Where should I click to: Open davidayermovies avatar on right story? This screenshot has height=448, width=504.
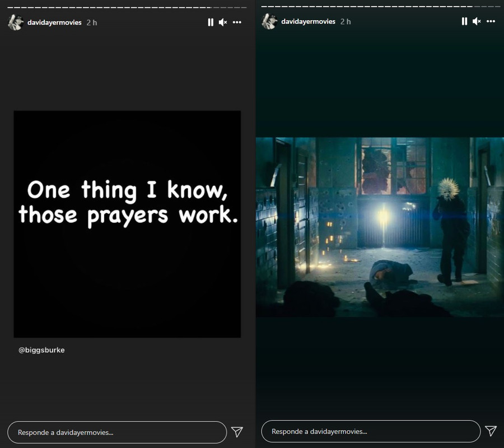tap(269, 21)
